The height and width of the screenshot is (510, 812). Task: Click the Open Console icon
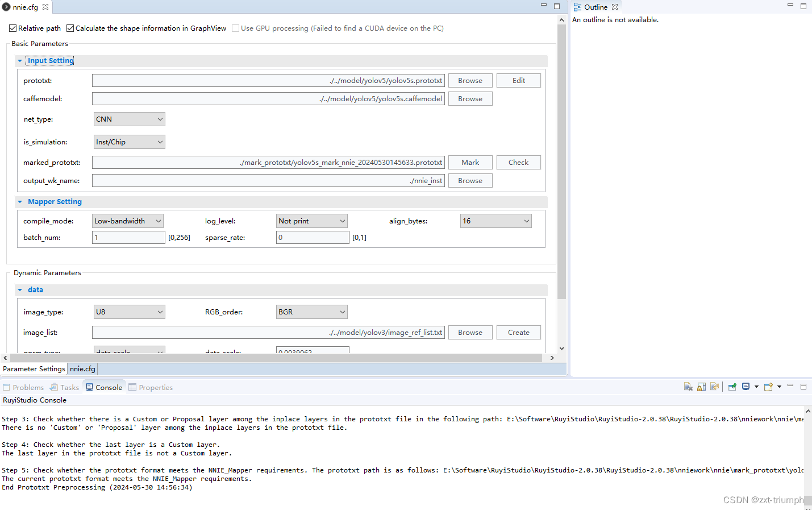click(768, 387)
